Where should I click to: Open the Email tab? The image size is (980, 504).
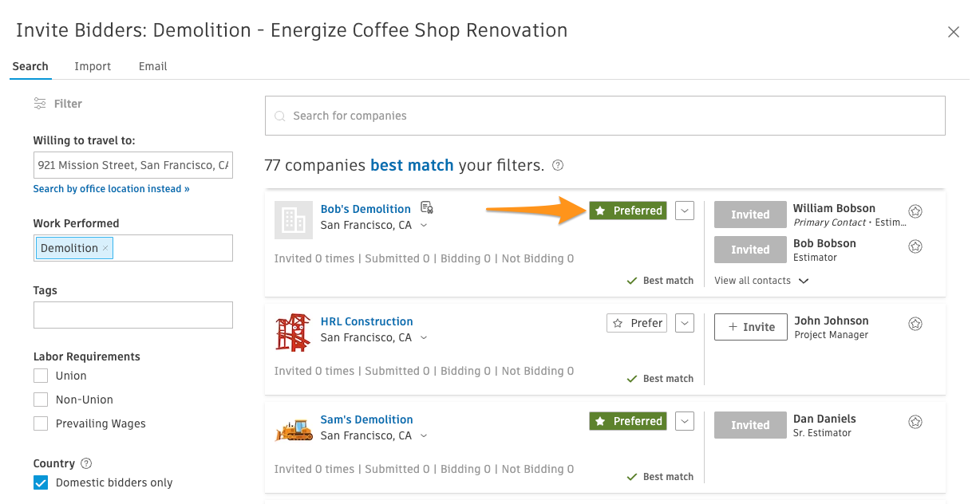click(152, 66)
